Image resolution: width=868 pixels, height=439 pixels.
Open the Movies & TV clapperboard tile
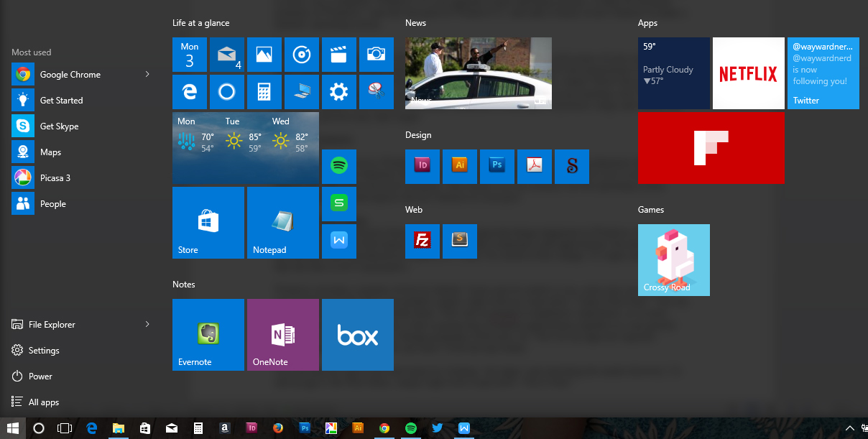pos(339,55)
